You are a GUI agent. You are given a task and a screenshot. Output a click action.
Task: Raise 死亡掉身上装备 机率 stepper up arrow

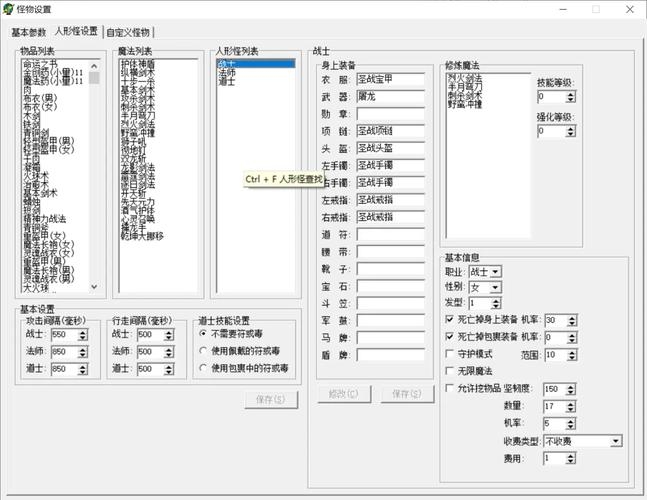point(572,318)
